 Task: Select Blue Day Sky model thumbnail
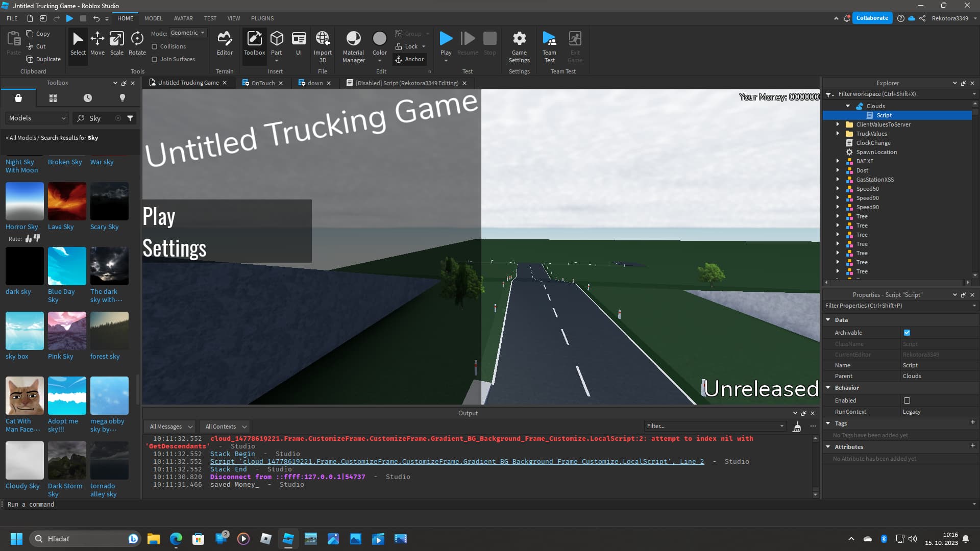pos(67,266)
